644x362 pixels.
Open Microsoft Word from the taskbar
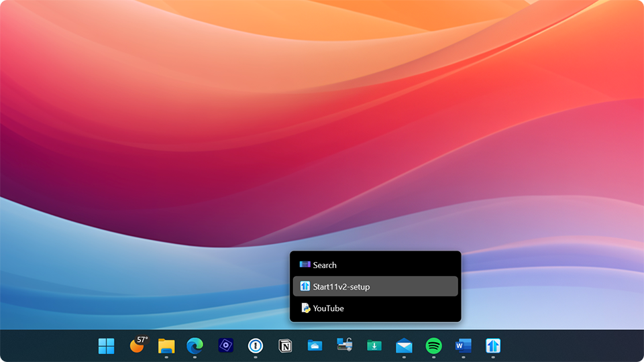[464, 346]
